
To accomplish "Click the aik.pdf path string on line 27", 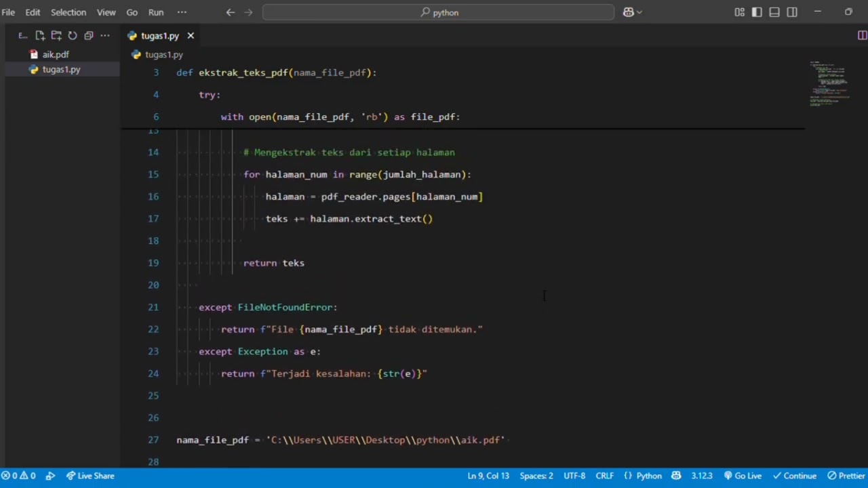I will [x=385, y=440].
